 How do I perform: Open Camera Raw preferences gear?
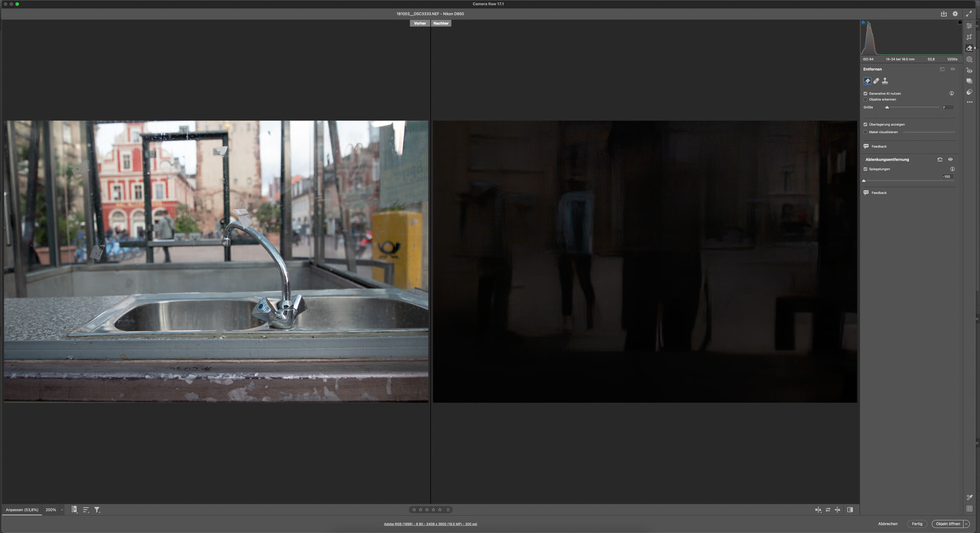[x=955, y=14]
